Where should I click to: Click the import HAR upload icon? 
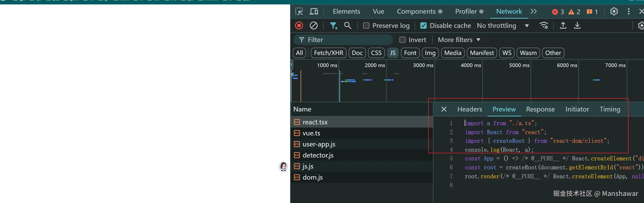point(563,26)
